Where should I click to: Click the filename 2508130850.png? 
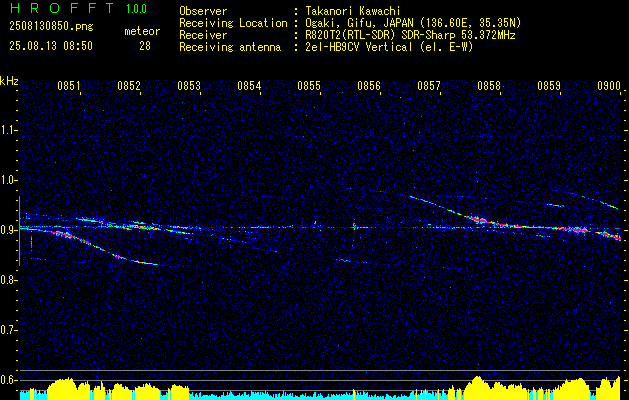[x=51, y=27]
